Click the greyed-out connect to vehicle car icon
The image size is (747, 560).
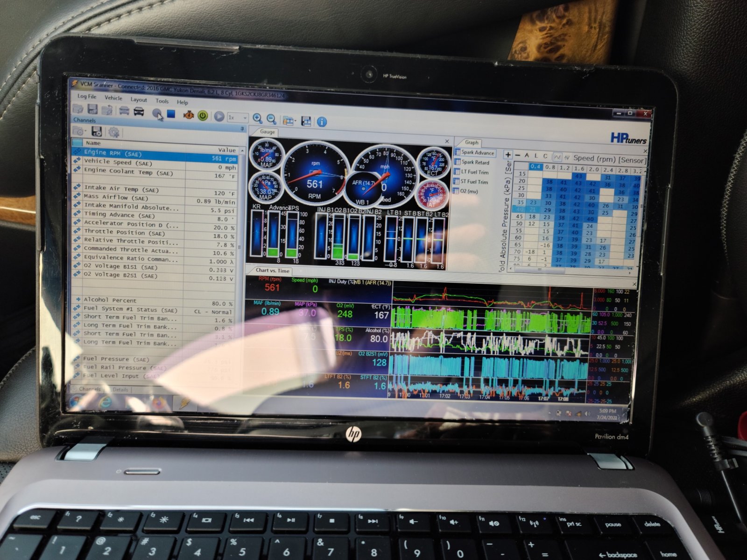pos(124,111)
